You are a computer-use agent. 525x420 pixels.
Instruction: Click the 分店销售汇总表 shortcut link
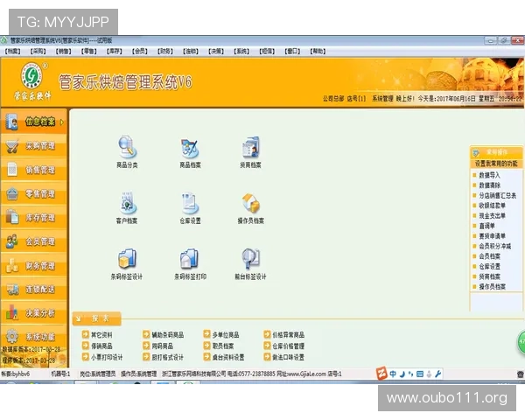[497, 196]
